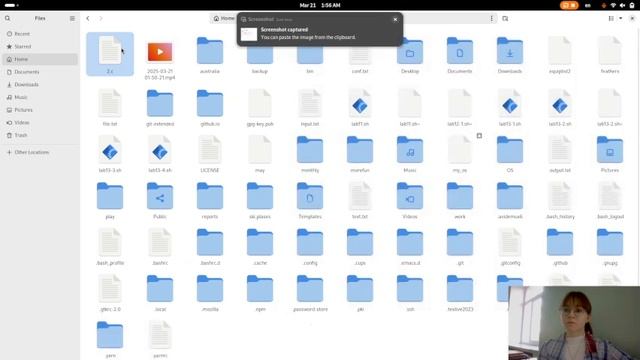Select the .bash_history file
Viewport: 640px width, 360px height.
point(560,196)
